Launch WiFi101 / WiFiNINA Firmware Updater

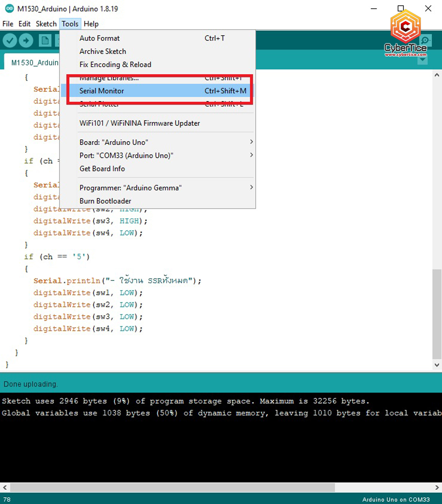tap(158, 123)
